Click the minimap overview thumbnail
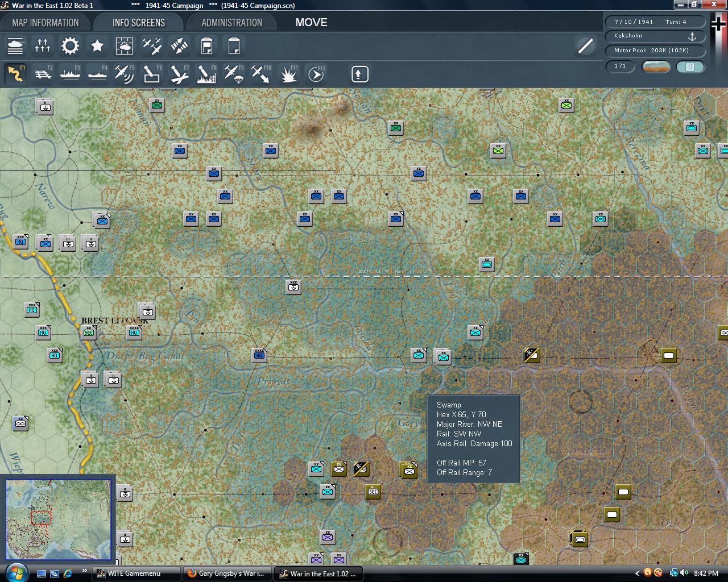The width and height of the screenshot is (728, 582). tap(58, 520)
